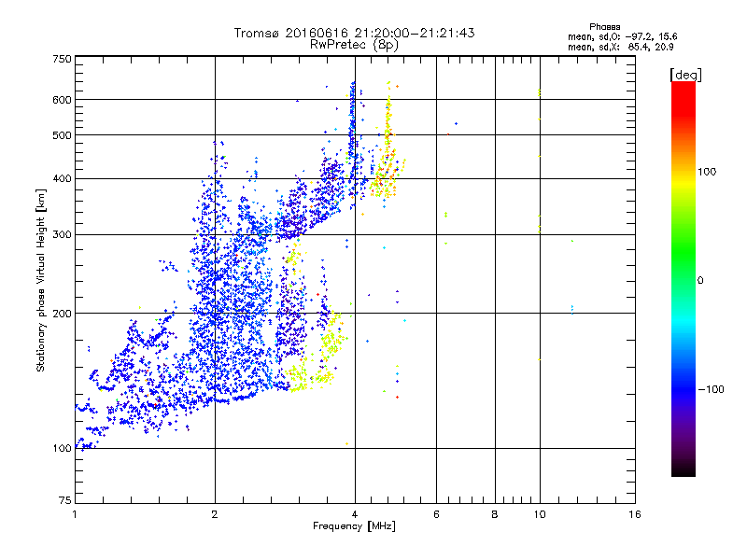Click the '100' height axis tick label
The height and width of the screenshot is (560, 747).
pyautogui.click(x=62, y=449)
